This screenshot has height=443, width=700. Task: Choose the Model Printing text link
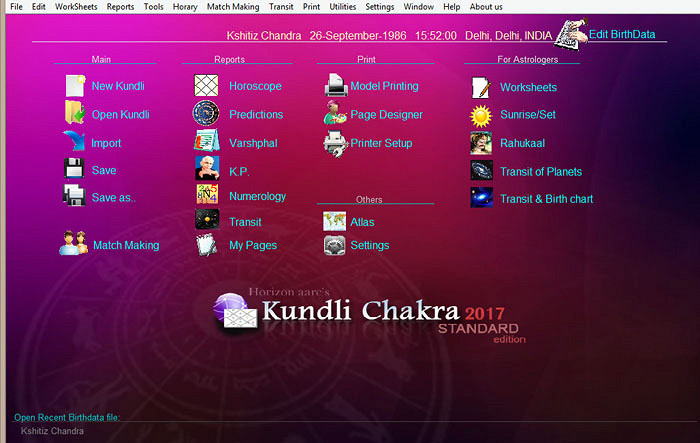tap(384, 86)
